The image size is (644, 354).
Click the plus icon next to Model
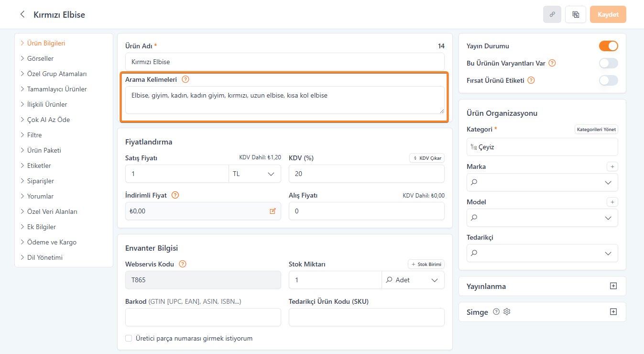tap(612, 202)
